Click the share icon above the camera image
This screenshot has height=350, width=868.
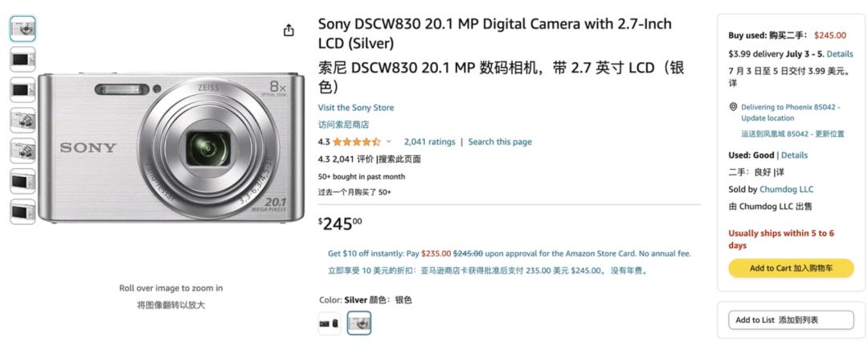pos(289,31)
